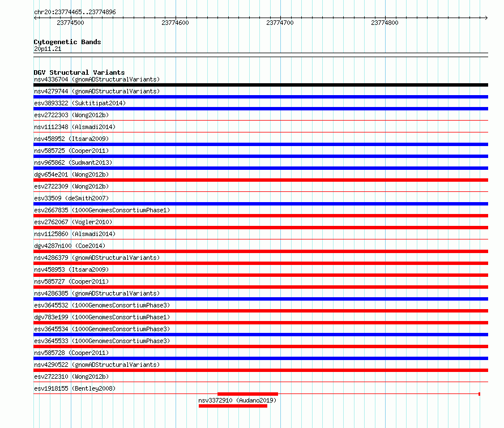Click the red bar under dgv654e201
This screenshot has height=428, width=504.
260,180
